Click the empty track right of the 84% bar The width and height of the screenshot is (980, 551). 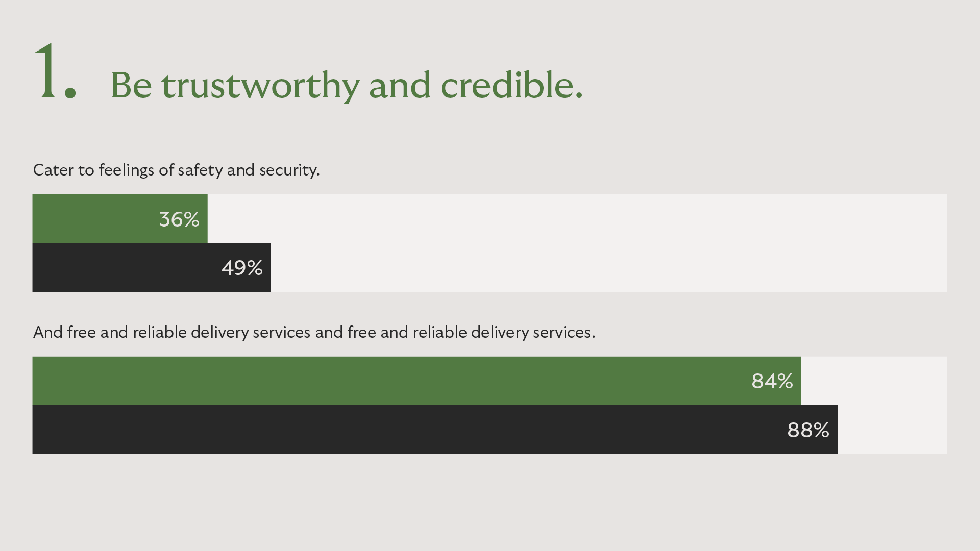point(874,381)
